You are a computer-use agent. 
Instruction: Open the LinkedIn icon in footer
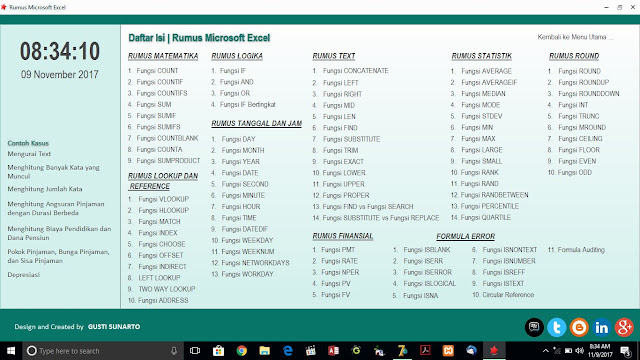click(602, 327)
